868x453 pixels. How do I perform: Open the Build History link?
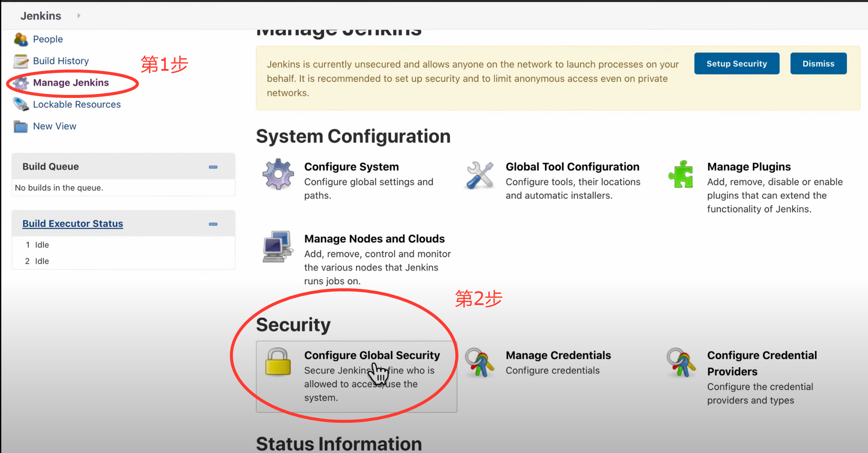coord(61,61)
